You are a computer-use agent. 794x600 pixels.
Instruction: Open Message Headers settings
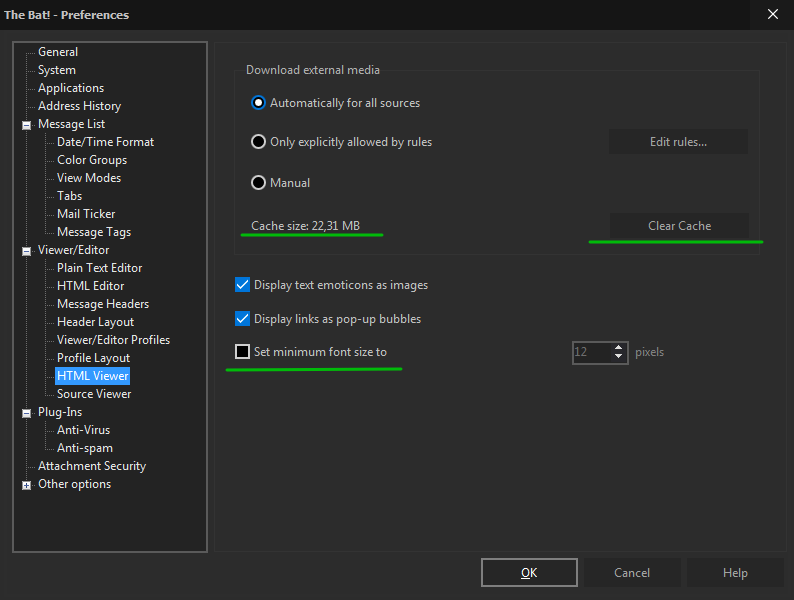(x=103, y=303)
